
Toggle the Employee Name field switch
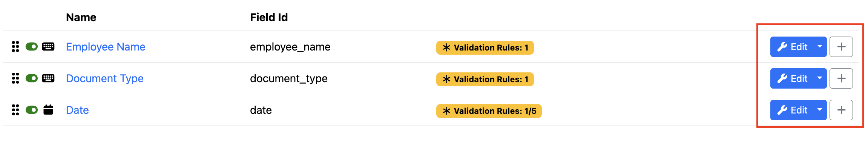pyautogui.click(x=32, y=47)
